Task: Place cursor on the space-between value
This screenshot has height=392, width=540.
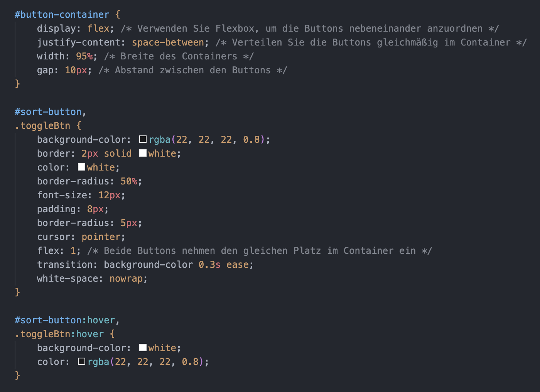Action: click(168, 42)
